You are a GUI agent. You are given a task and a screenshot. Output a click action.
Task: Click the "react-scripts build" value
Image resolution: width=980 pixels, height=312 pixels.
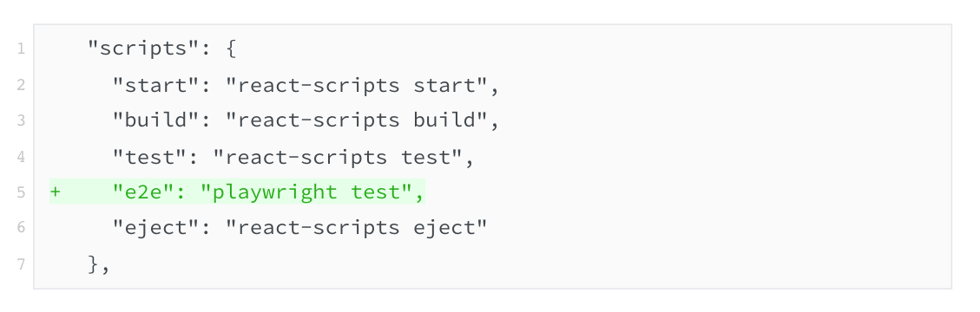(x=356, y=120)
